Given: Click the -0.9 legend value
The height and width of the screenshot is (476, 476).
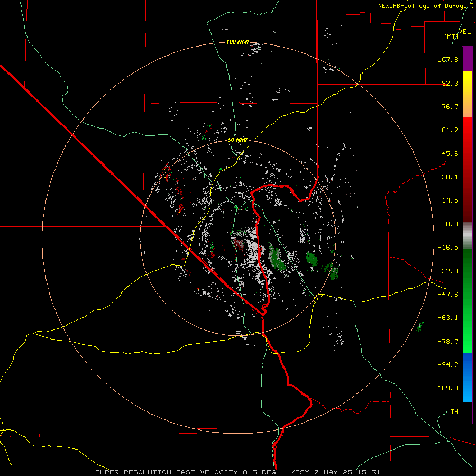Looking at the screenshot, I should tap(450, 224).
